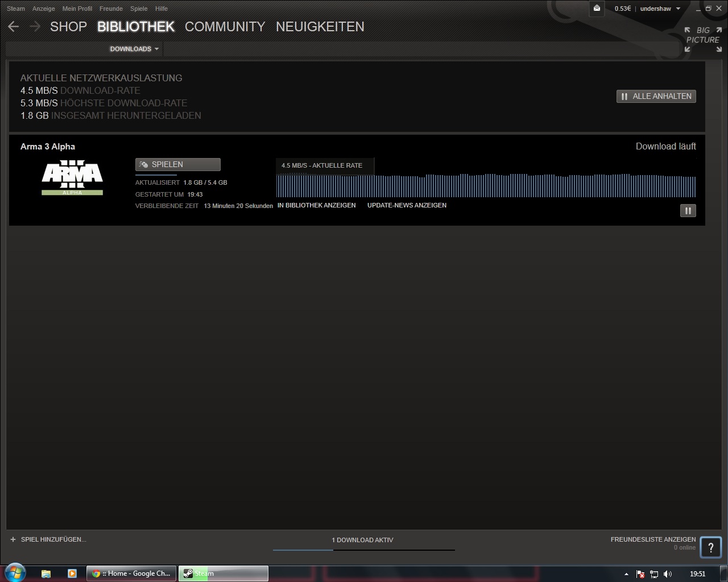Click Freundesliste anzeigen link
728x582 pixels.
(x=653, y=539)
